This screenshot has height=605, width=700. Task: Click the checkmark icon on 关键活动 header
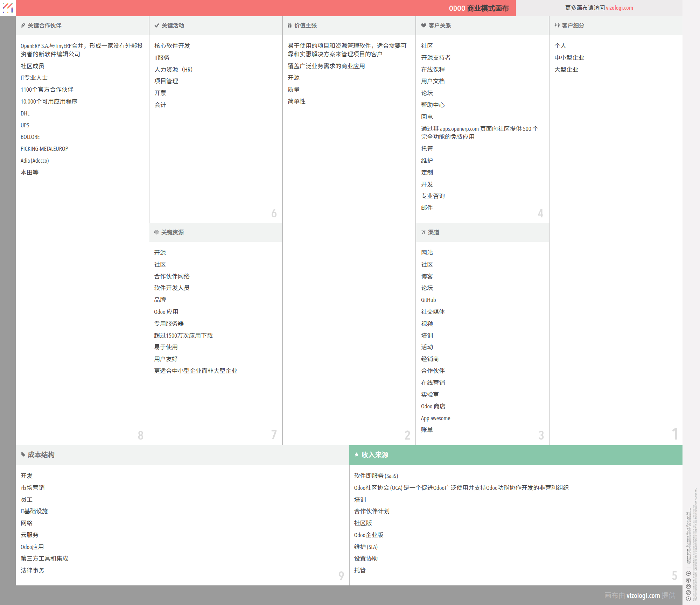pyautogui.click(x=156, y=25)
